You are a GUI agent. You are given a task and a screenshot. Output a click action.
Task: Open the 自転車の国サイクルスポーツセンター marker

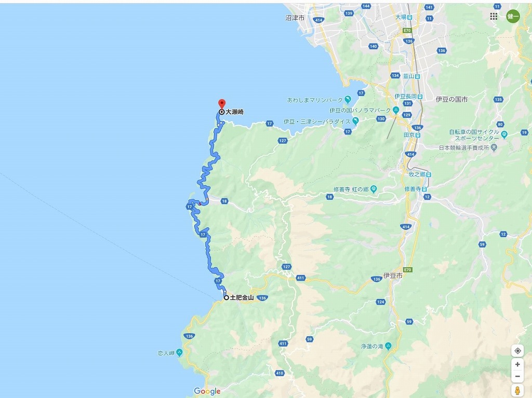pyautogui.click(x=504, y=134)
